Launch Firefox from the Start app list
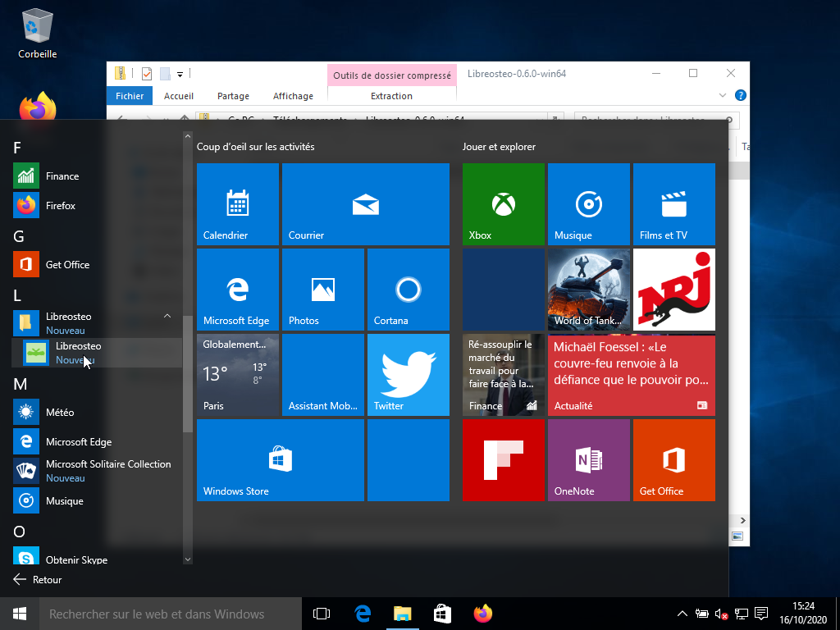This screenshot has height=630, width=840. (x=97, y=205)
